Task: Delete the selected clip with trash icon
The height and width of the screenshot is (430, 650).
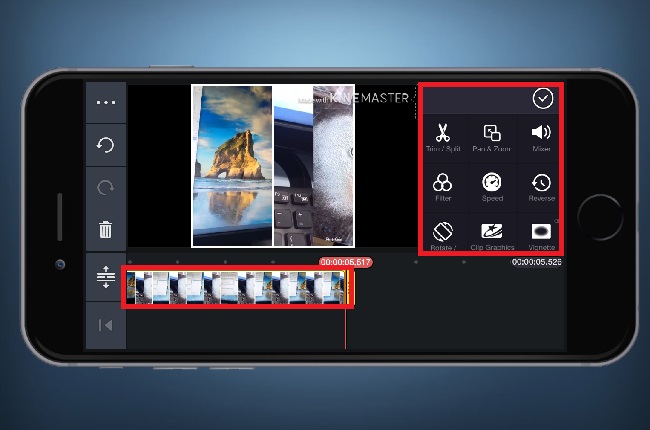Action: click(x=105, y=230)
